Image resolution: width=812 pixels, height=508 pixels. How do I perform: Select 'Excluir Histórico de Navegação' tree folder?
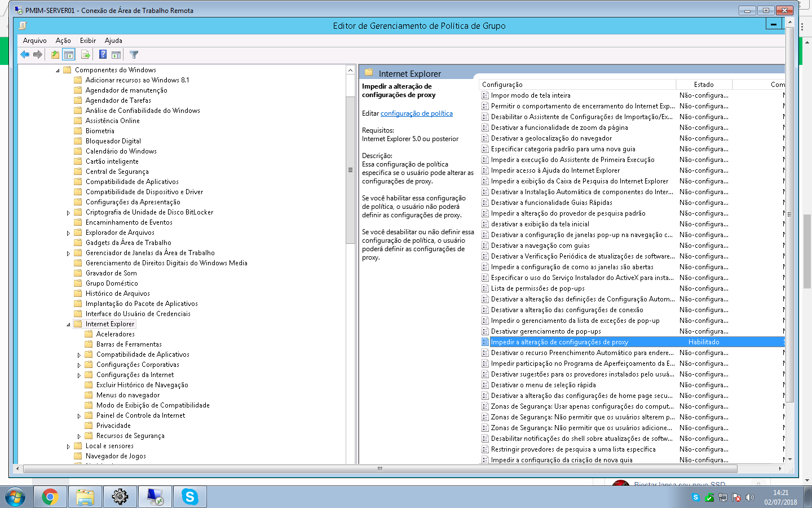pos(142,385)
